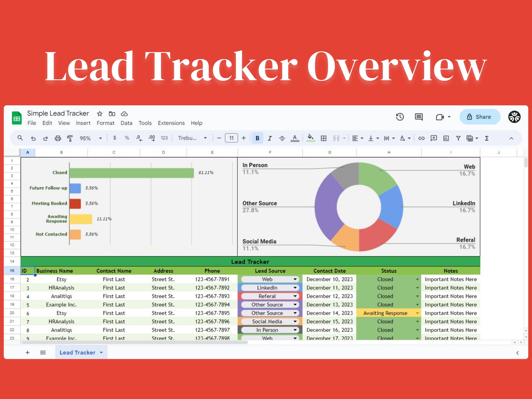Select the paint format roller icon
Viewport: 532px width, 399px height.
tap(70, 138)
